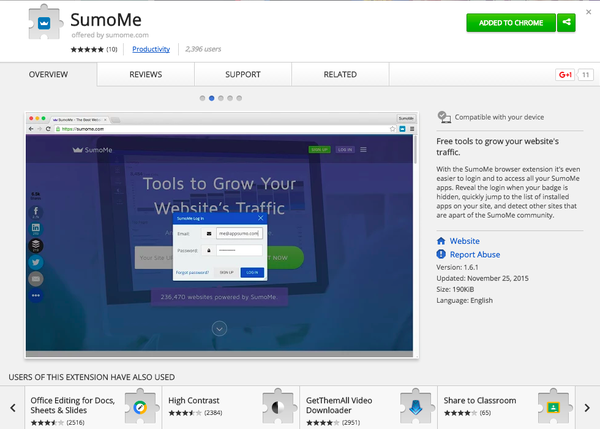The width and height of the screenshot is (600, 429).
Task: Click the Log In button in login dialog
Action: pyautogui.click(x=252, y=272)
